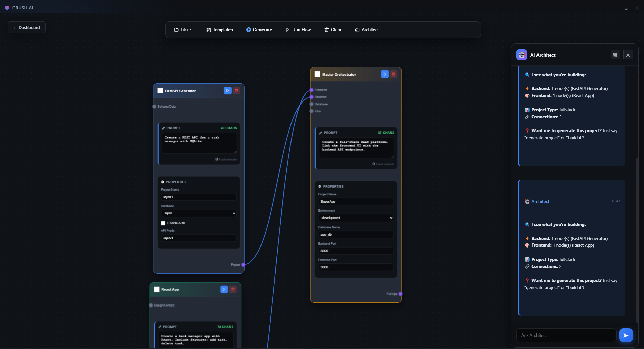
Task: Click the CRUSH AI logo dot
Action: pos(7,8)
